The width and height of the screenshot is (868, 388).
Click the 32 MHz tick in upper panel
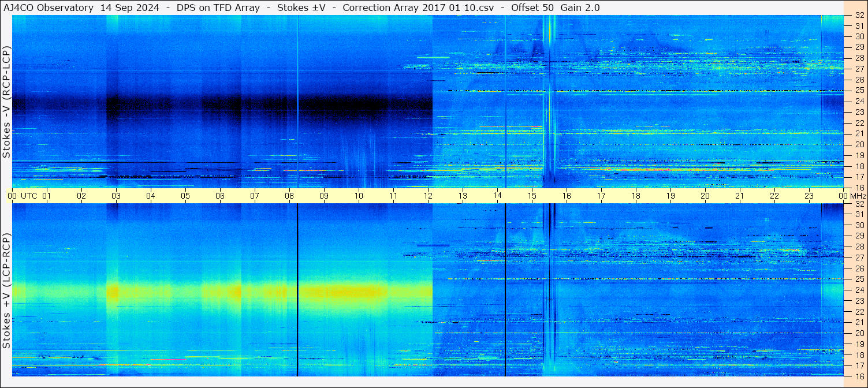point(859,15)
